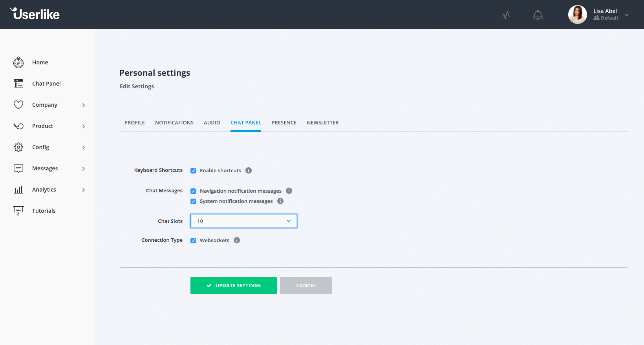Click Lisa Abel's profile avatar
The image size is (644, 345).
577,15
